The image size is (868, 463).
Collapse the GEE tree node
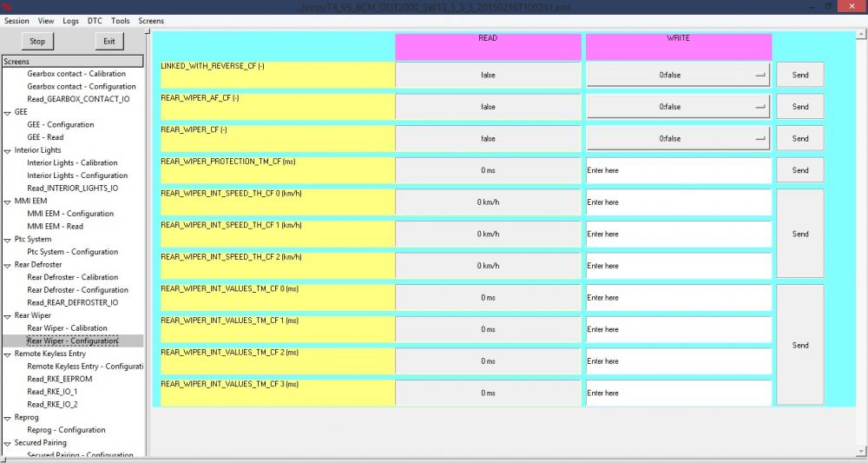tap(7, 112)
